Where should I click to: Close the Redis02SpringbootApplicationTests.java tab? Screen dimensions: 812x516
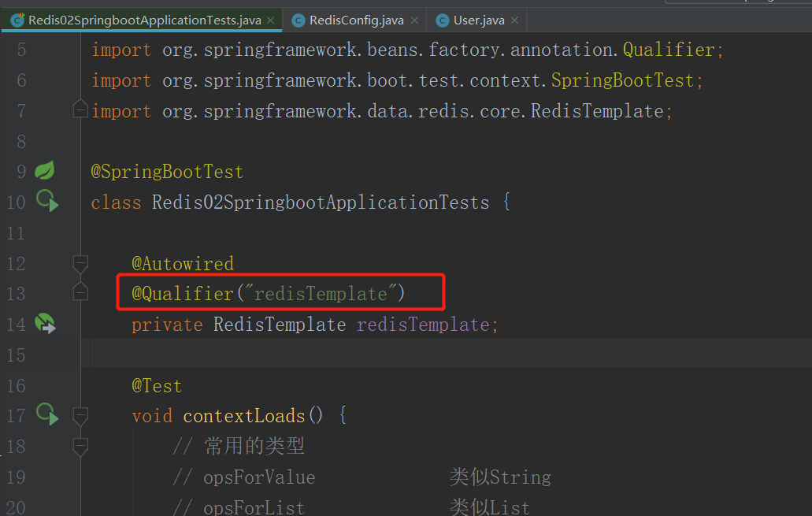point(271,20)
